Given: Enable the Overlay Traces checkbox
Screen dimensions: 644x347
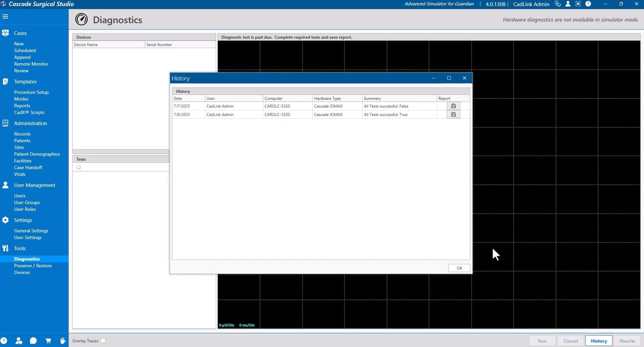Looking at the screenshot, I should coord(103,341).
